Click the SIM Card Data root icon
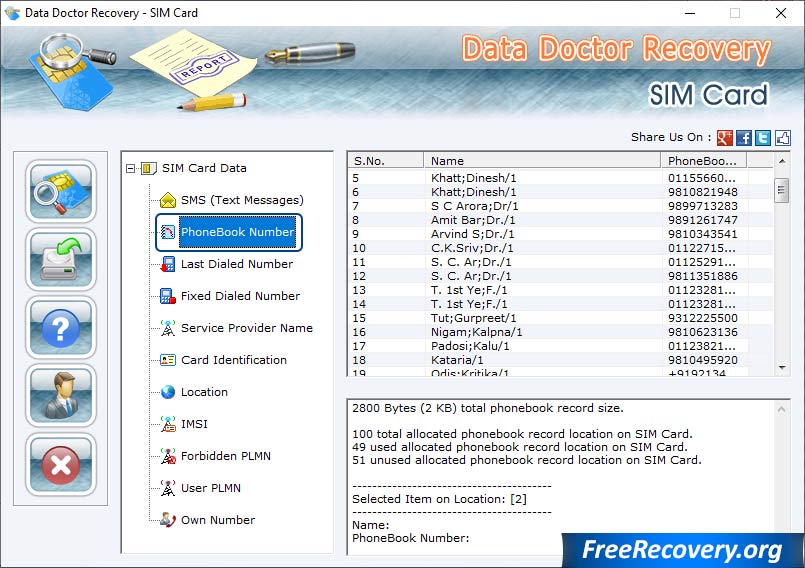The width and height of the screenshot is (805, 568). point(148,168)
